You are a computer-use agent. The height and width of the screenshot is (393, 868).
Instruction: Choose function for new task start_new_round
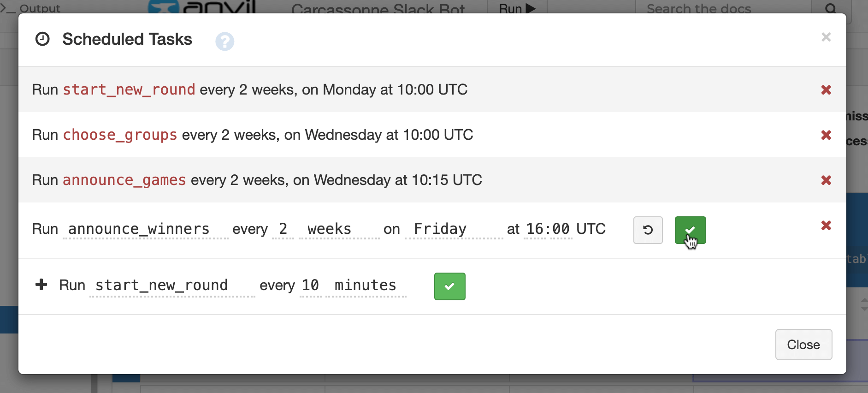[x=172, y=286]
